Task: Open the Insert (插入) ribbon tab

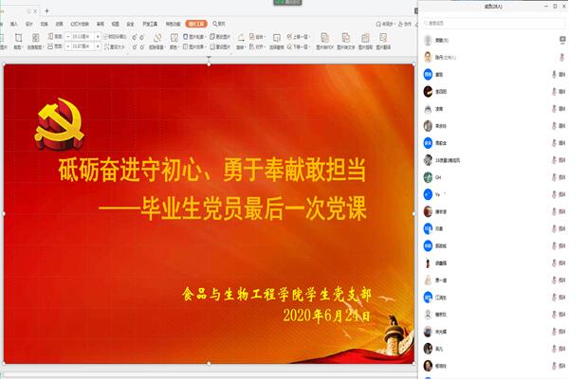Action: coord(14,24)
